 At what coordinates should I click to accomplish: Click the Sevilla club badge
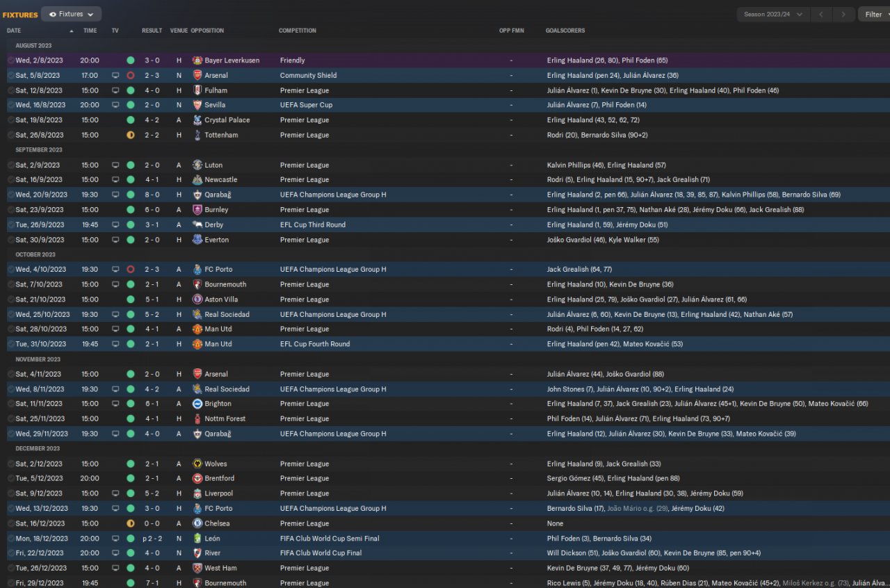click(x=197, y=105)
